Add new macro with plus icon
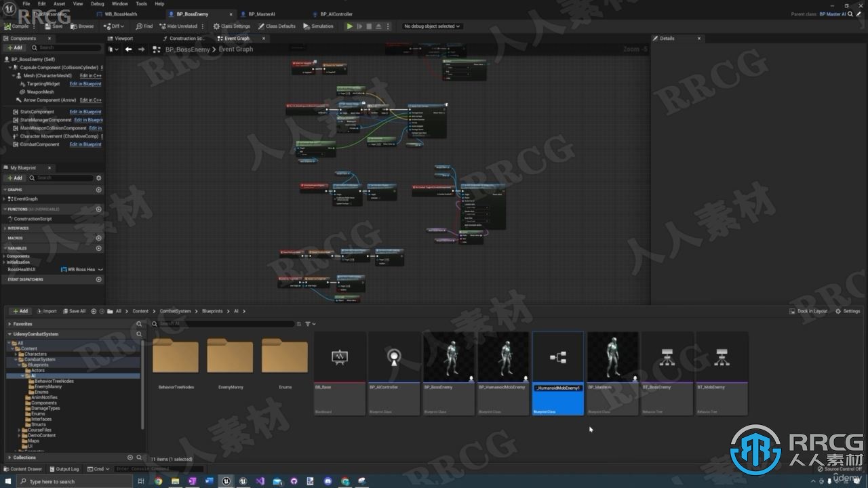The height and width of the screenshot is (488, 868). click(98, 239)
